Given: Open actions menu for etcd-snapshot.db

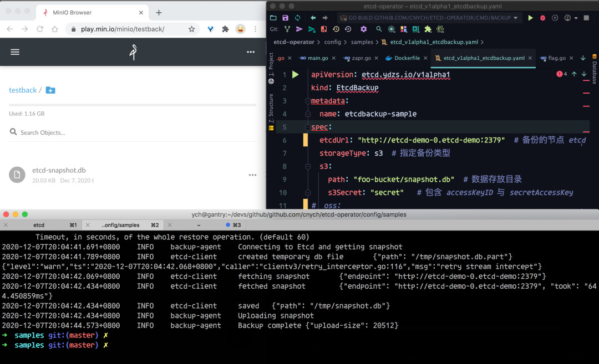Looking at the screenshot, I should 252,175.
